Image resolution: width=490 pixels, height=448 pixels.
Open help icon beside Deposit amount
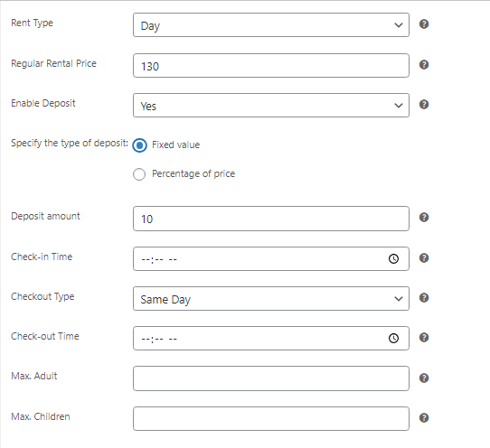424,218
